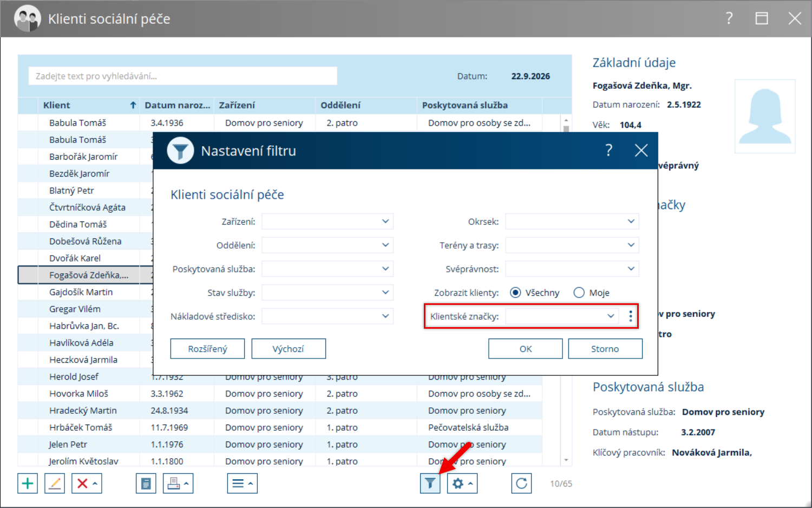Confirm filter with the OK button

[526, 349]
